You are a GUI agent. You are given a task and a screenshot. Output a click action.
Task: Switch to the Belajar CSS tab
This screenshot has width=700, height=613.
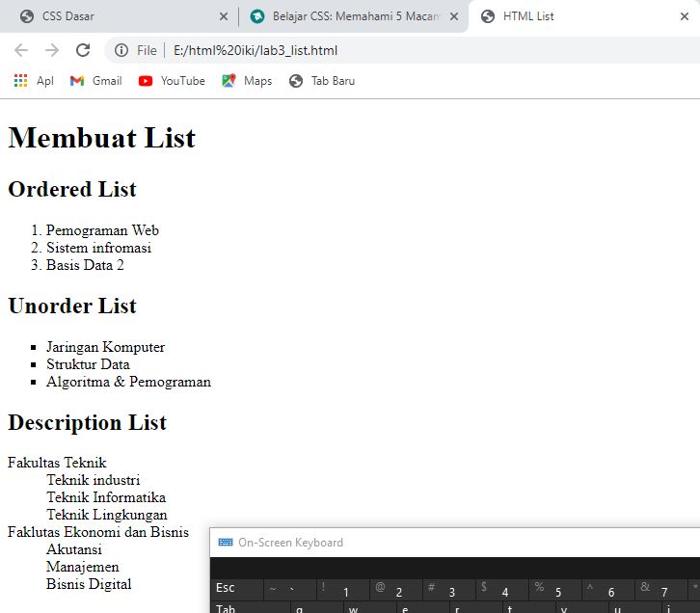(x=353, y=16)
